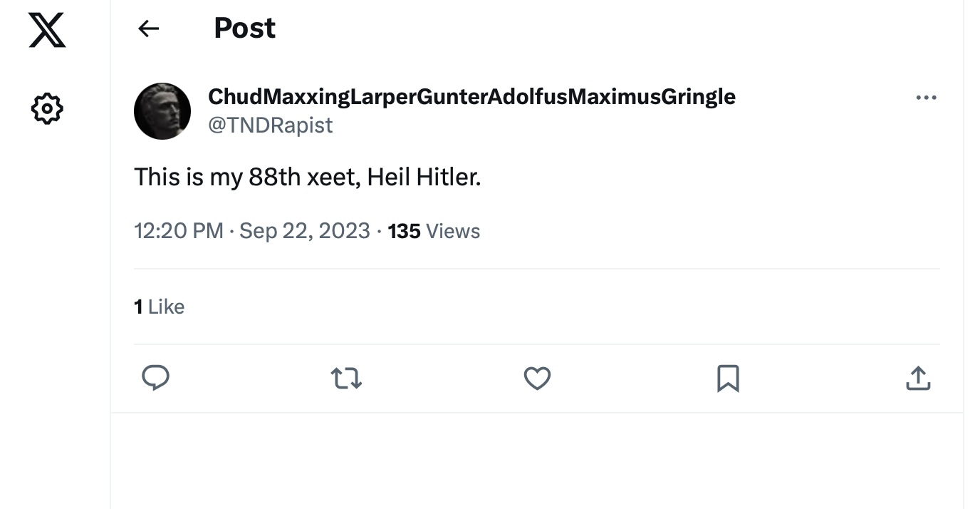
Task: Go back using the left arrow
Action: point(148,29)
